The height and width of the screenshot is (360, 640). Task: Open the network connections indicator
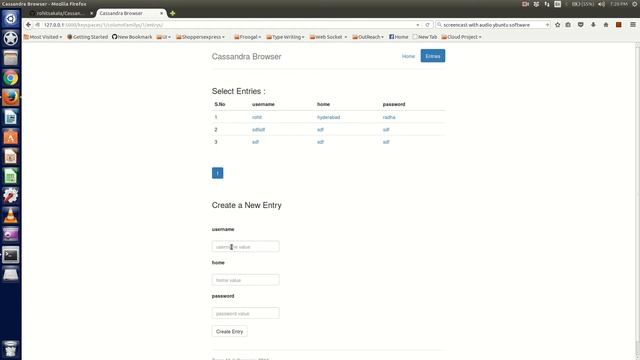click(547, 4)
